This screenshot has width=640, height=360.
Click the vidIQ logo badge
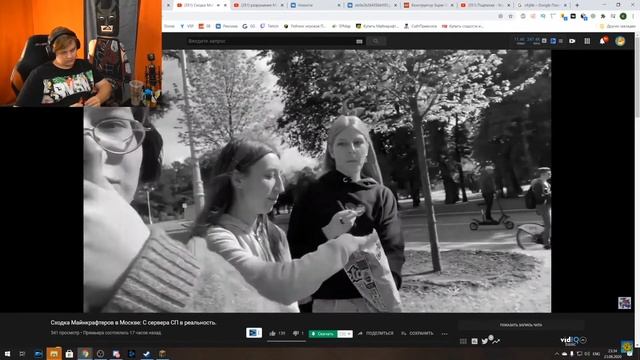point(573,340)
